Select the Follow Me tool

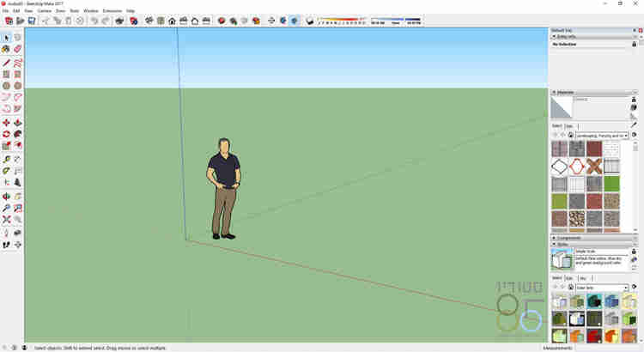(18, 134)
